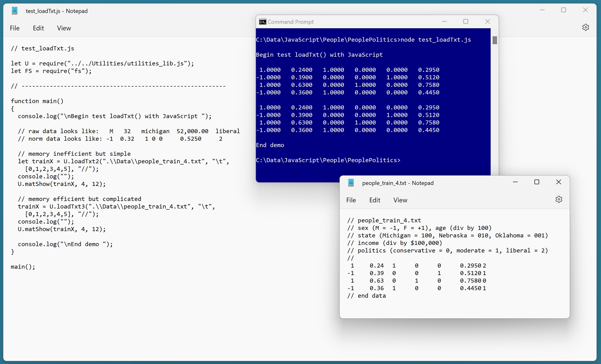Viewport: 601px width, 364px height.
Task: Maximize the people_train_4.txt Notepad window
Action: [x=537, y=182]
